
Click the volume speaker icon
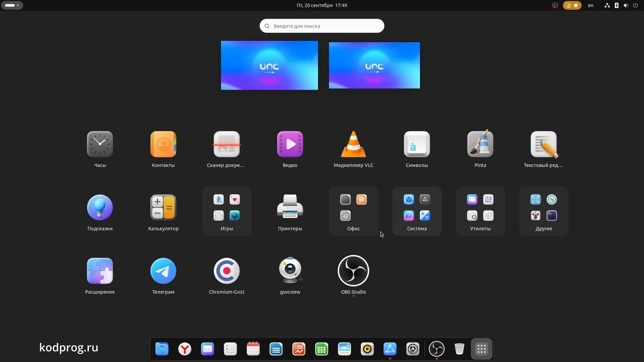click(x=626, y=5)
